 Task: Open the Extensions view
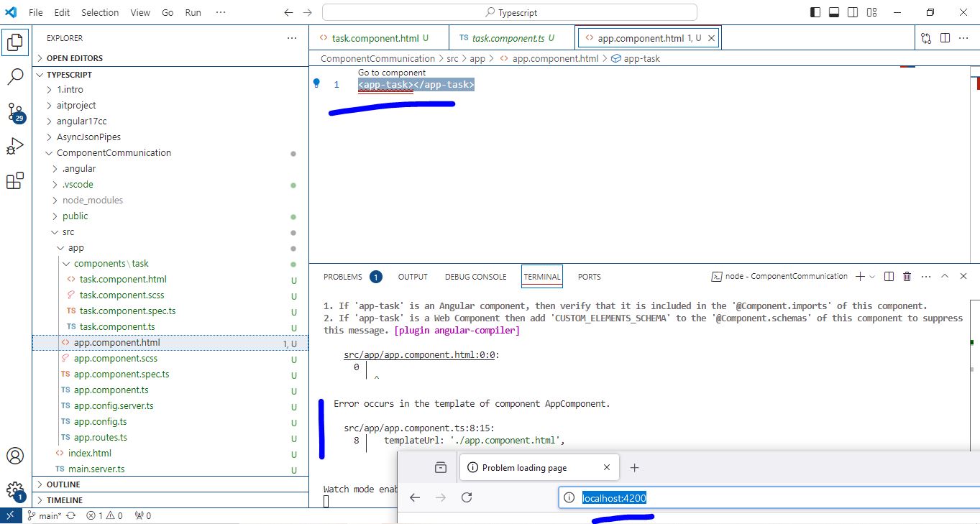click(15, 181)
